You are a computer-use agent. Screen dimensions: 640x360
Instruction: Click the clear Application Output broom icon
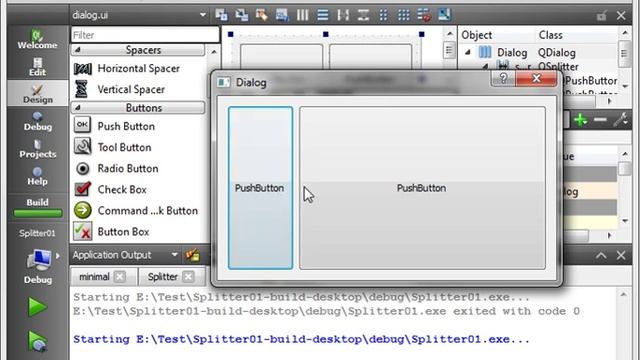[x=193, y=255]
